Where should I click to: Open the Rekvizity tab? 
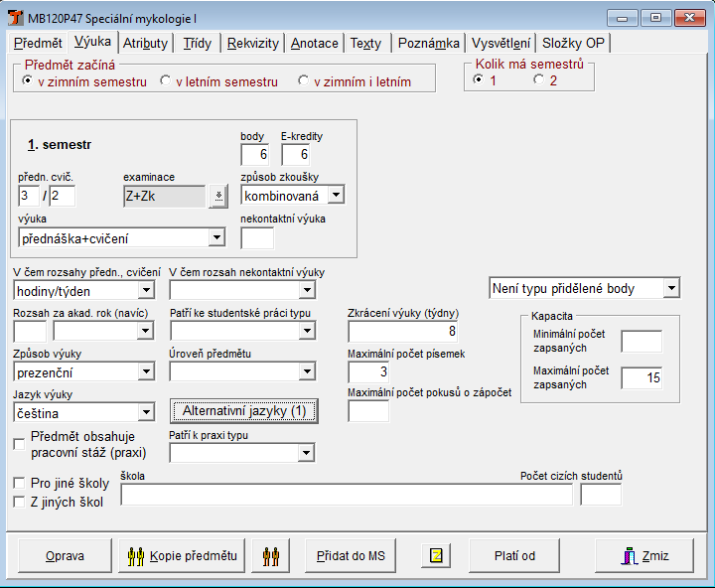pyautogui.click(x=252, y=43)
